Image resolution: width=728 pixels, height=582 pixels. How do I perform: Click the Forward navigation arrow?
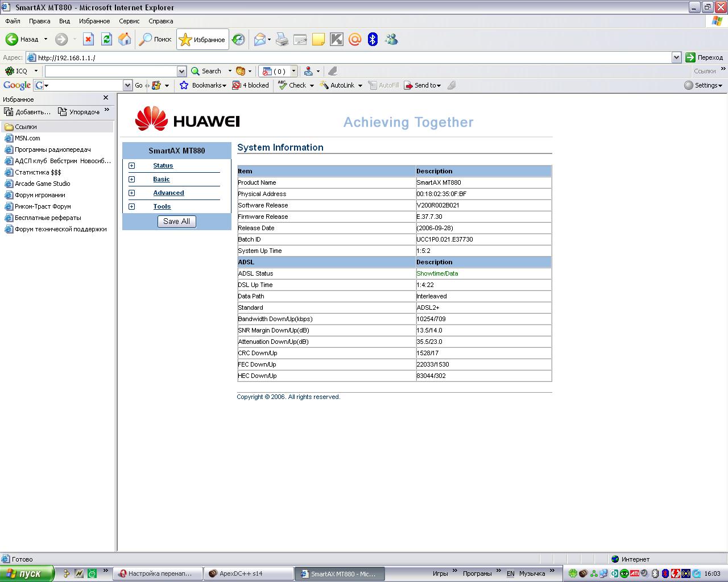(x=61, y=39)
